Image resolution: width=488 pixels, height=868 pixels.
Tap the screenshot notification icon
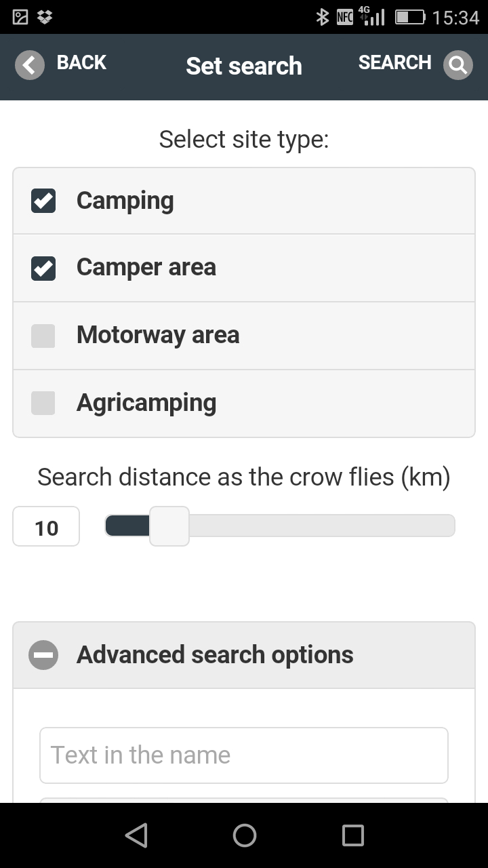coord(20,17)
